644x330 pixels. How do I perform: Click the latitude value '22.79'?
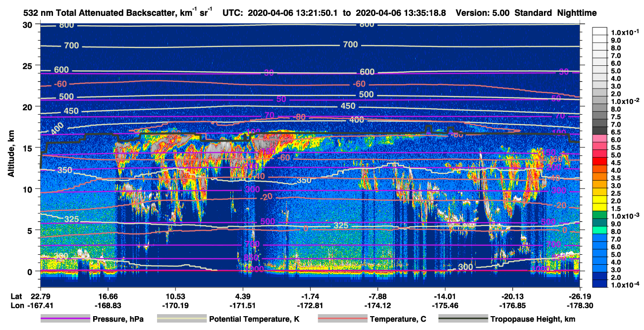(x=40, y=296)
